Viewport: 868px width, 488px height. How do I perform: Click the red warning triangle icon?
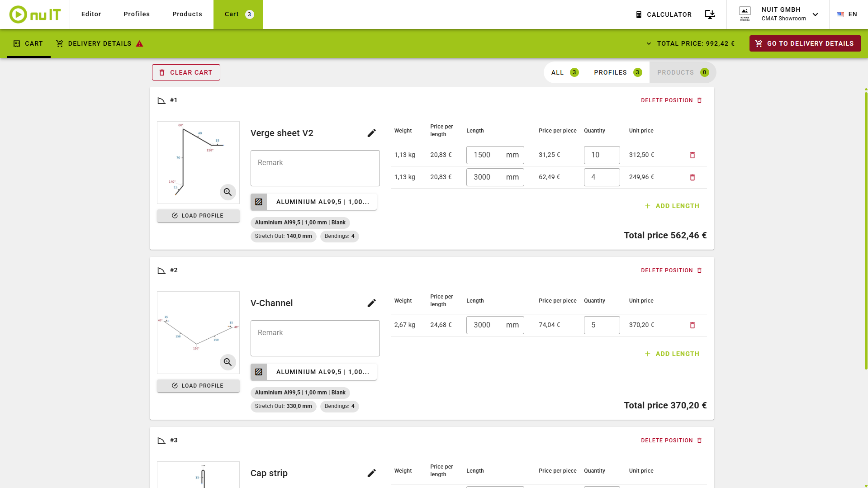click(139, 43)
